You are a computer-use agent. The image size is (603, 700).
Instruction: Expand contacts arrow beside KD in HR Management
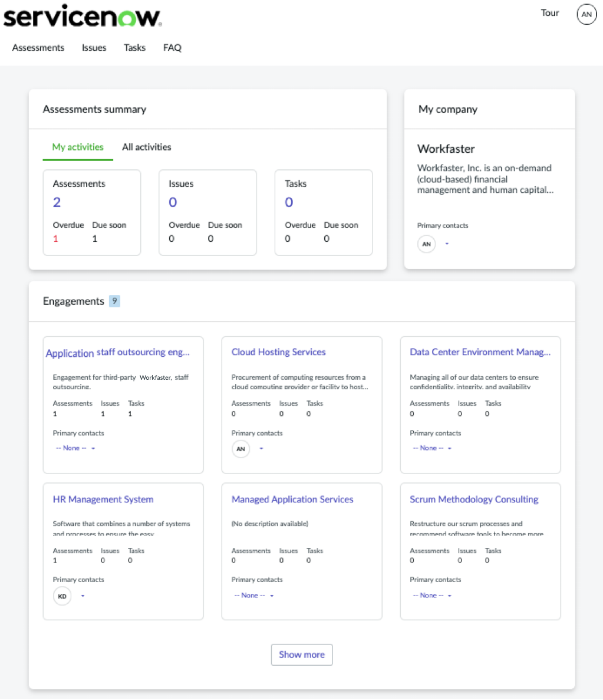click(83, 596)
